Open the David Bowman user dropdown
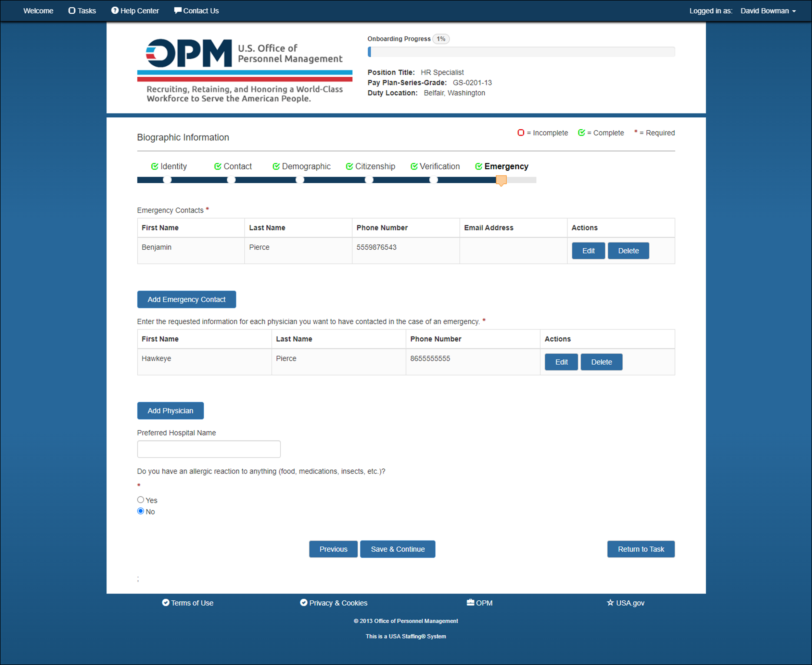This screenshot has width=812, height=665. 768,11
